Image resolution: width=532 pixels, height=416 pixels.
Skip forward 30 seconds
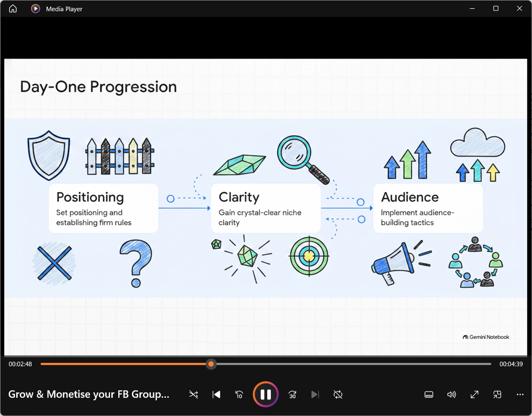[x=293, y=394]
